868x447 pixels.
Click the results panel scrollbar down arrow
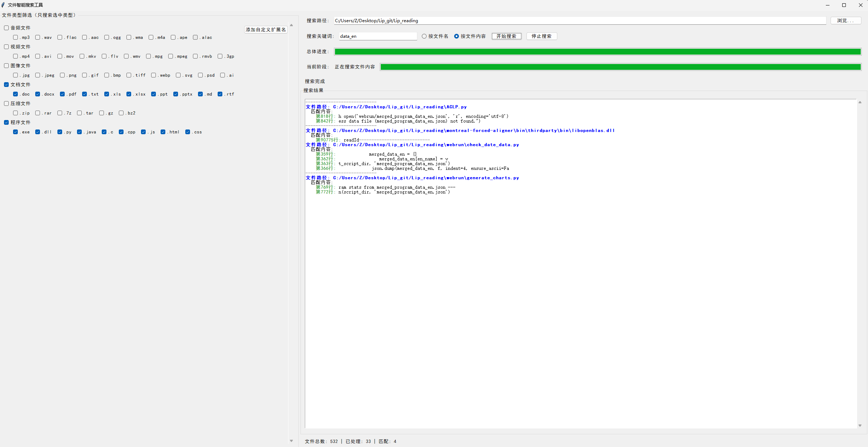(x=860, y=425)
